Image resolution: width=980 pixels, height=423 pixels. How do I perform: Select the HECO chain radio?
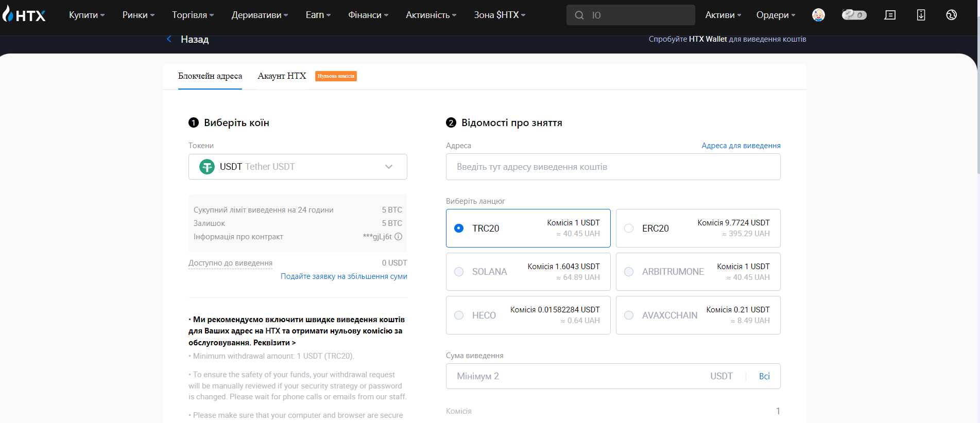459,315
